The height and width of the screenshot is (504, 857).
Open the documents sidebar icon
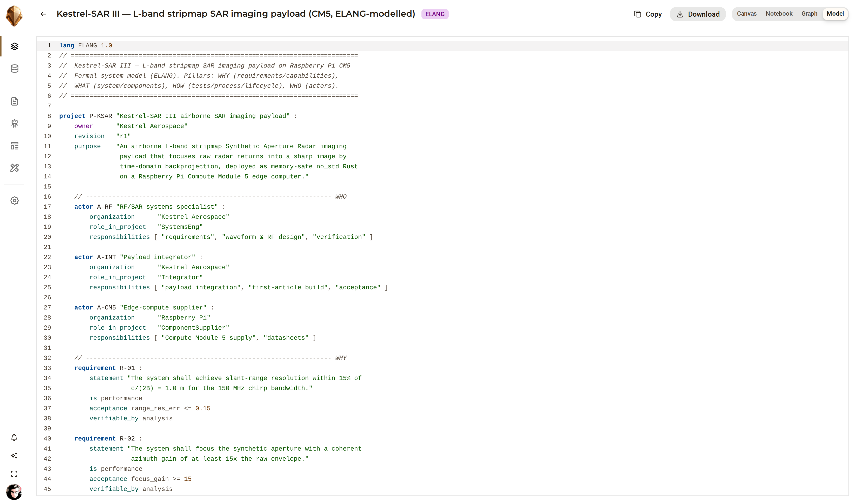[14, 101]
